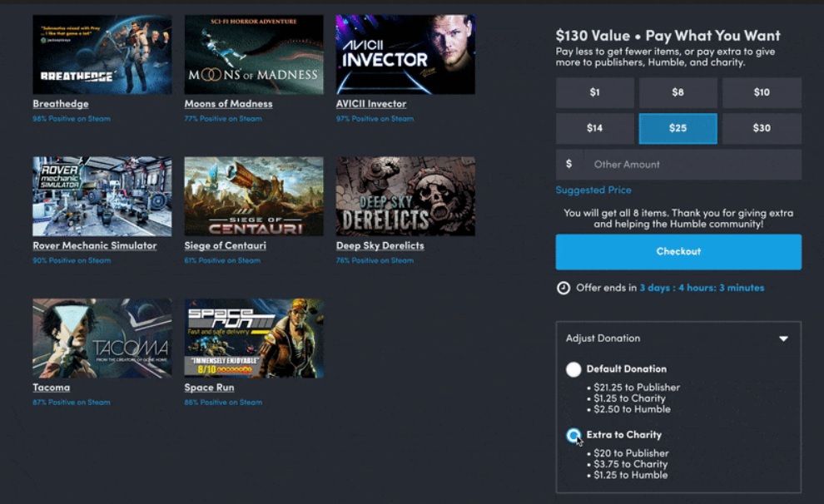Select the $8 payment tier
Viewport: 824px width, 504px height.
click(x=678, y=92)
